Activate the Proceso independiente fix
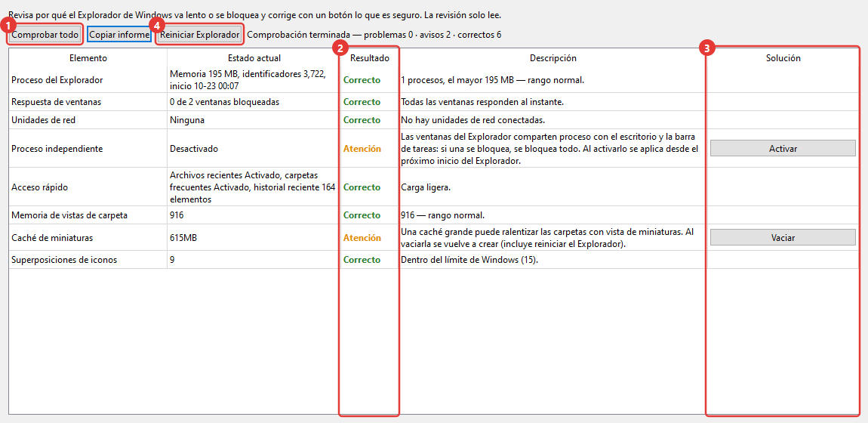Image resolution: width=868 pixels, height=423 pixels. (783, 148)
